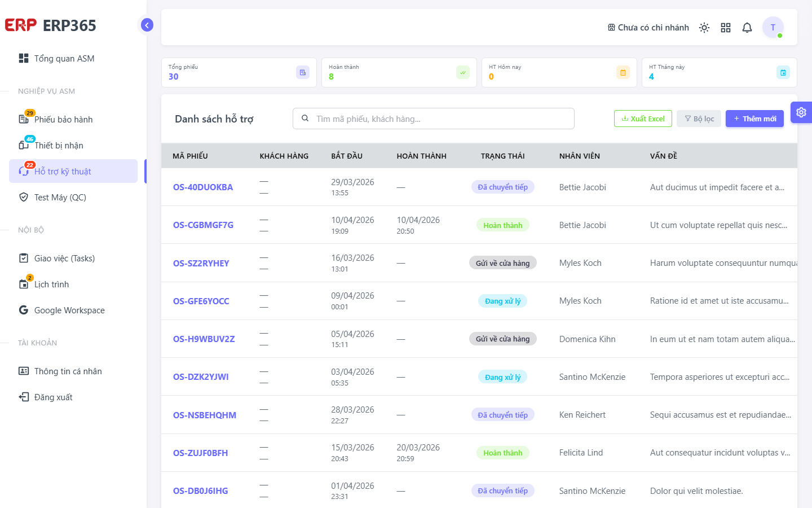Open the floating settings gear panel

pos(801,112)
